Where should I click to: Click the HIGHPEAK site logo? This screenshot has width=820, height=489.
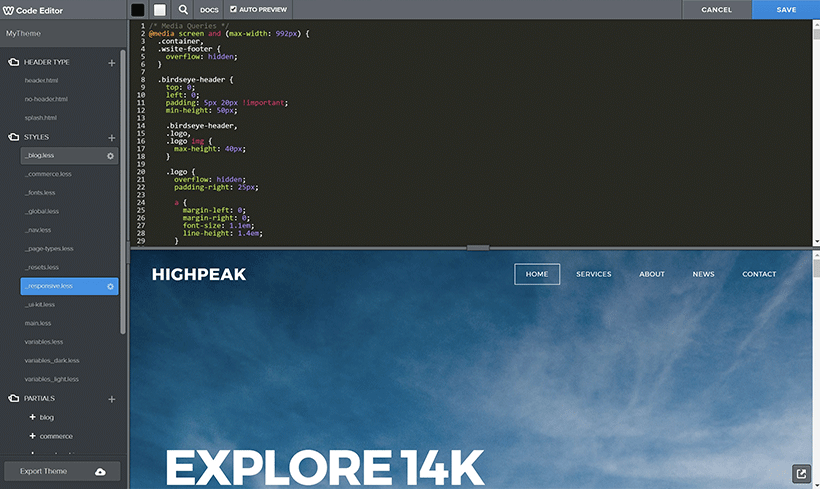[x=199, y=275]
